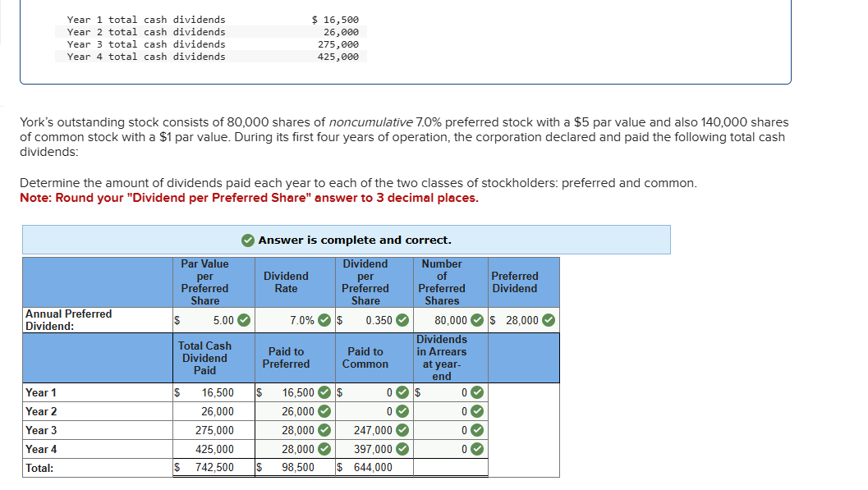Viewport: 868px width, 490px height.
Task: Click the checkmark beside the 7.0% dividend rate
Action: [325, 320]
